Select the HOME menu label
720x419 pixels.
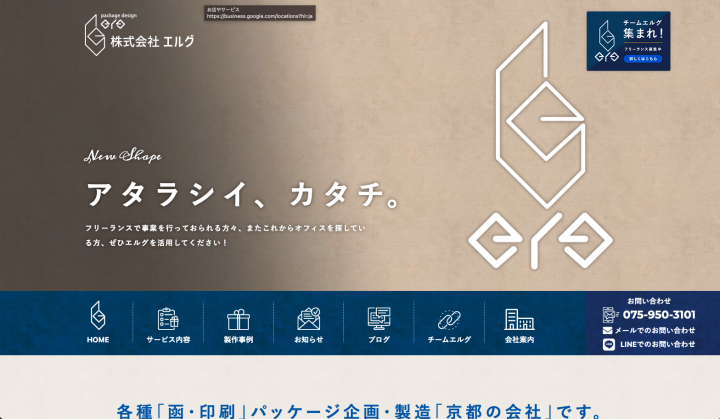coord(98,340)
